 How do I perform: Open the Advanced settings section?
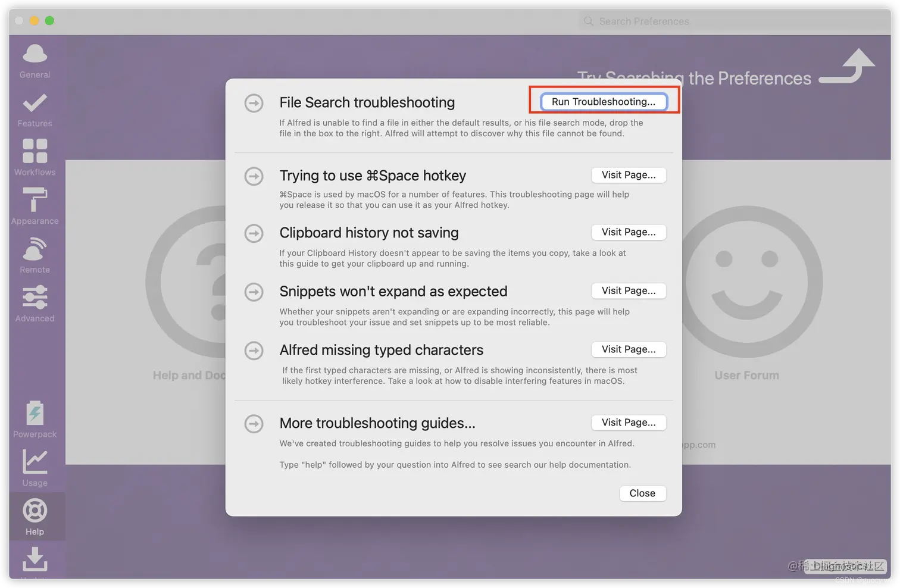[35, 304]
